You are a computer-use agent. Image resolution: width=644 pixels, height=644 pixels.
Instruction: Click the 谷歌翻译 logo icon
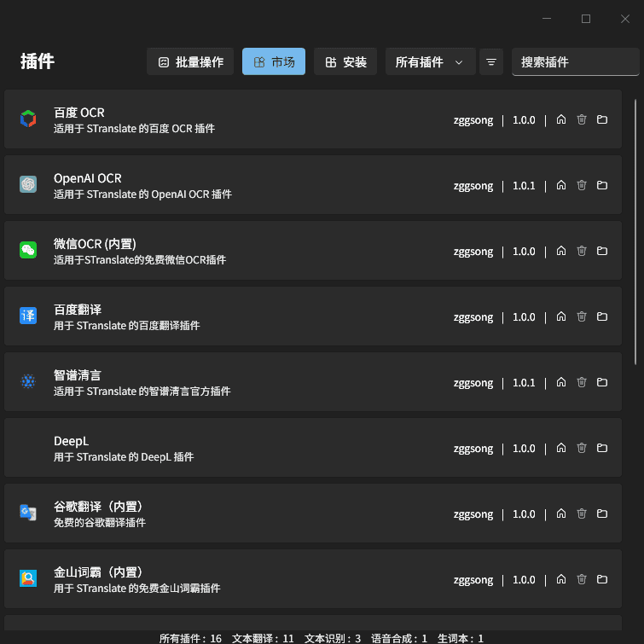coord(28,513)
